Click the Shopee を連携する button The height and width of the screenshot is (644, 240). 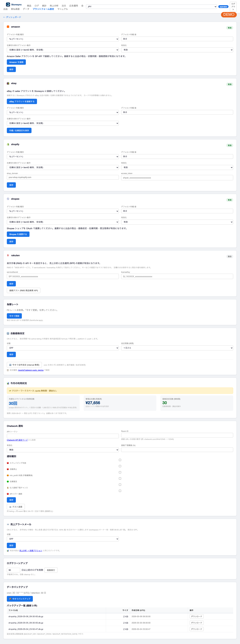[x=18, y=234]
